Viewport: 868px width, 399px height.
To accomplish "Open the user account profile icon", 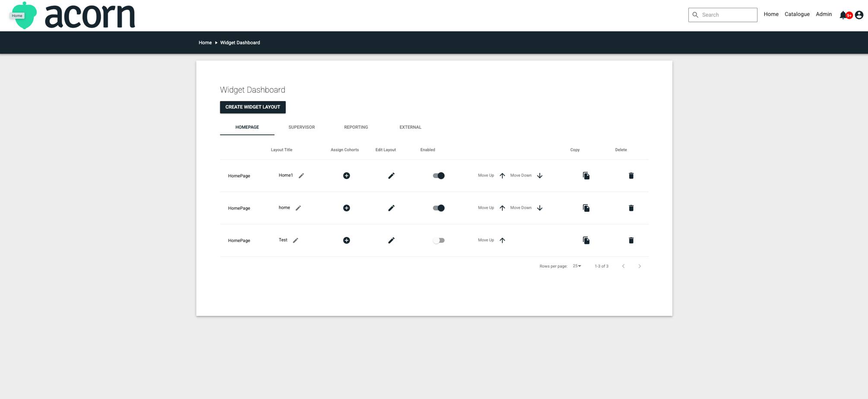I will [859, 15].
